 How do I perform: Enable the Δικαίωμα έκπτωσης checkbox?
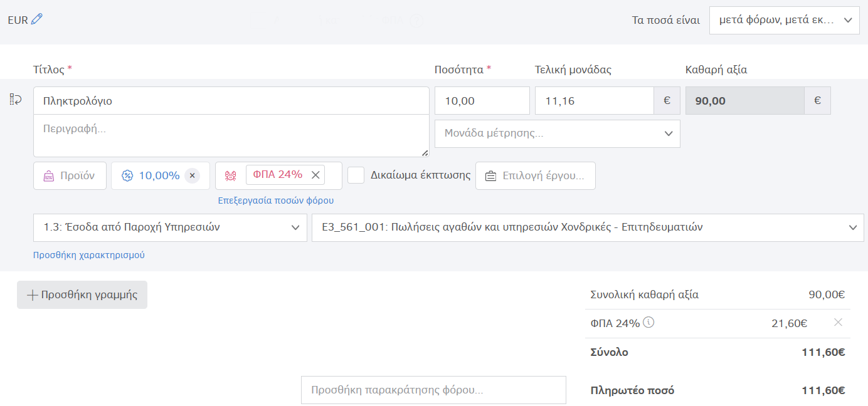(x=356, y=175)
